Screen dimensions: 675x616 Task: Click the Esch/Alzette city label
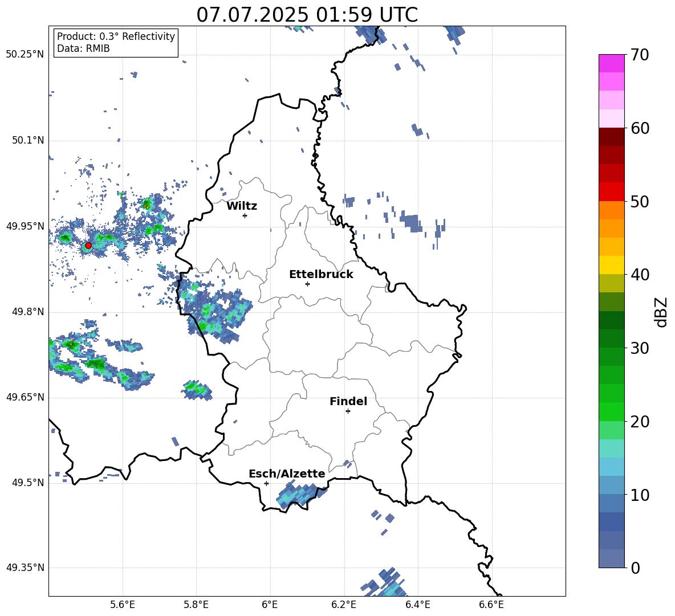click(287, 474)
